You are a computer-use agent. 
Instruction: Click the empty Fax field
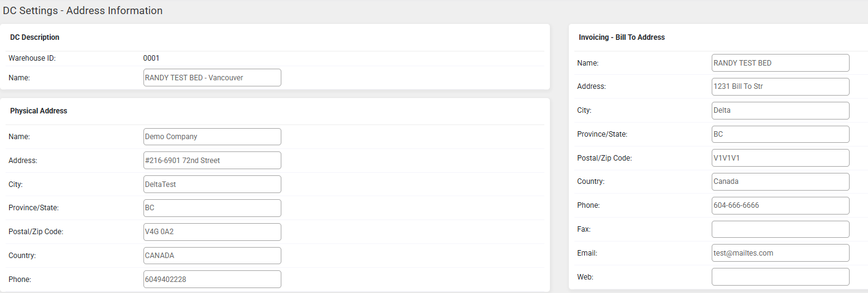coord(780,229)
